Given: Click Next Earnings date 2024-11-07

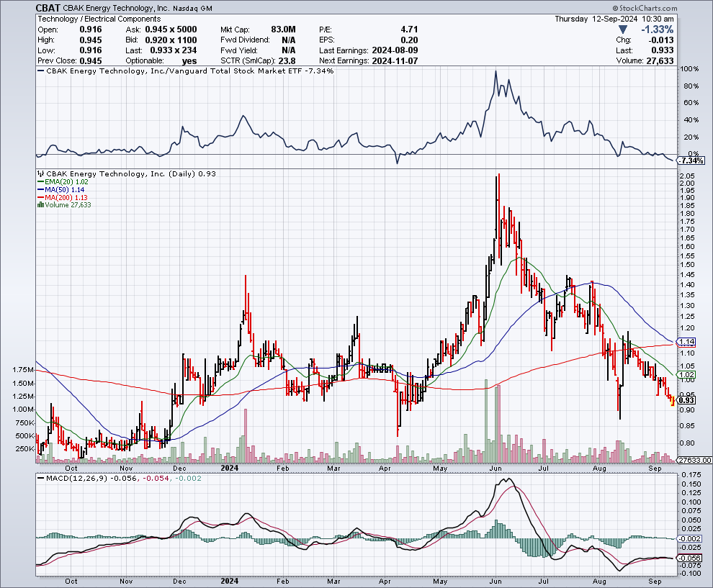Looking at the screenshot, I should [x=395, y=61].
